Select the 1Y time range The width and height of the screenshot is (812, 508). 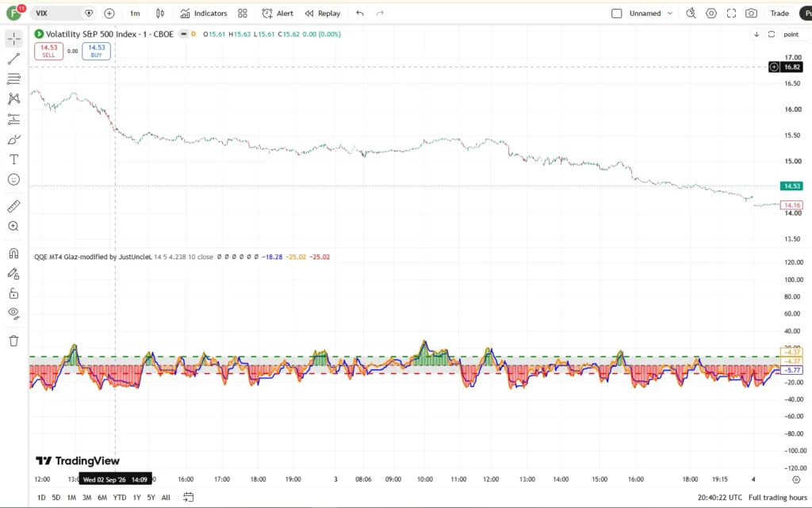136,497
